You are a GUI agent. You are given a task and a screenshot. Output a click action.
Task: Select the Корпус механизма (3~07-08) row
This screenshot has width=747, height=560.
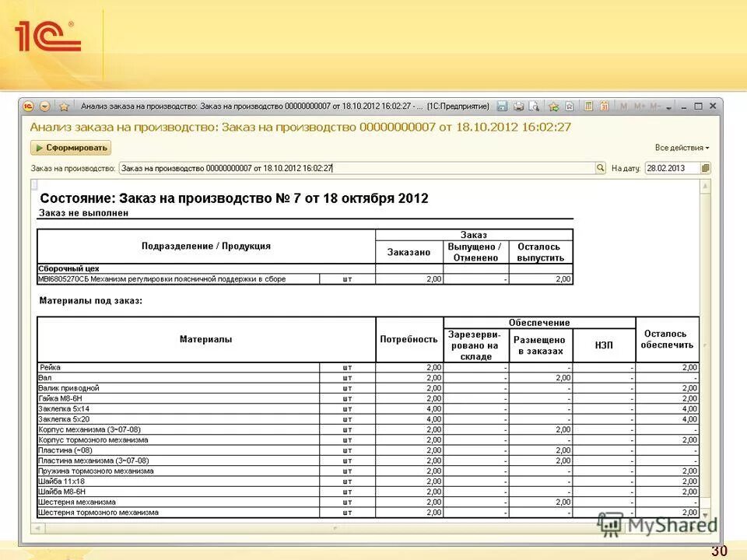368,429
